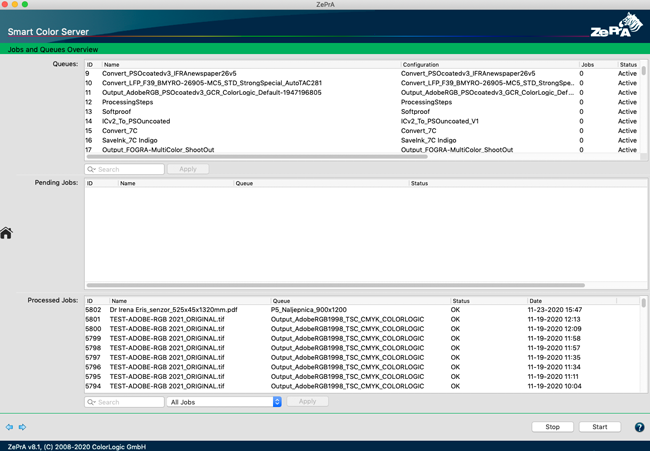Focus the processed jobs Search field
The image size is (650, 451).
pyautogui.click(x=124, y=402)
